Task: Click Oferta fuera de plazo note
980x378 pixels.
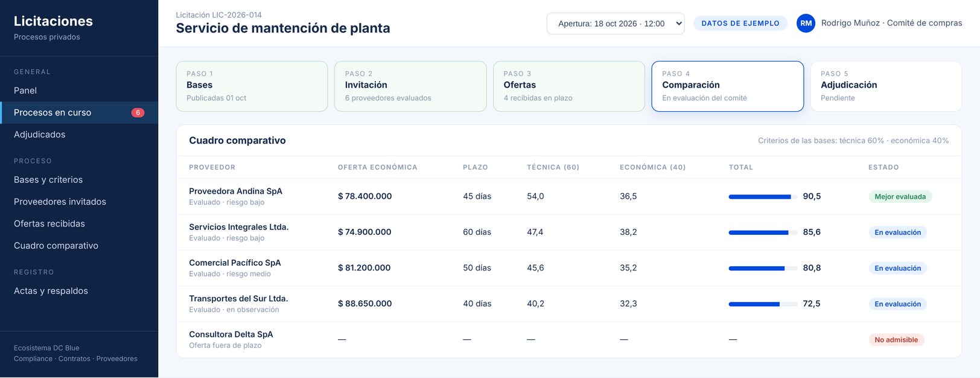Action: (x=225, y=345)
